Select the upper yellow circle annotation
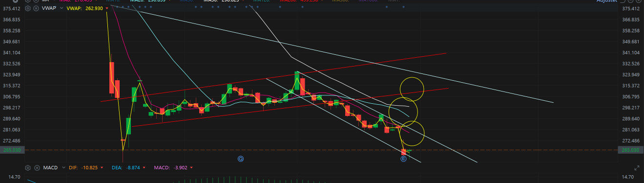This screenshot has height=183, width=644. [x=412, y=89]
